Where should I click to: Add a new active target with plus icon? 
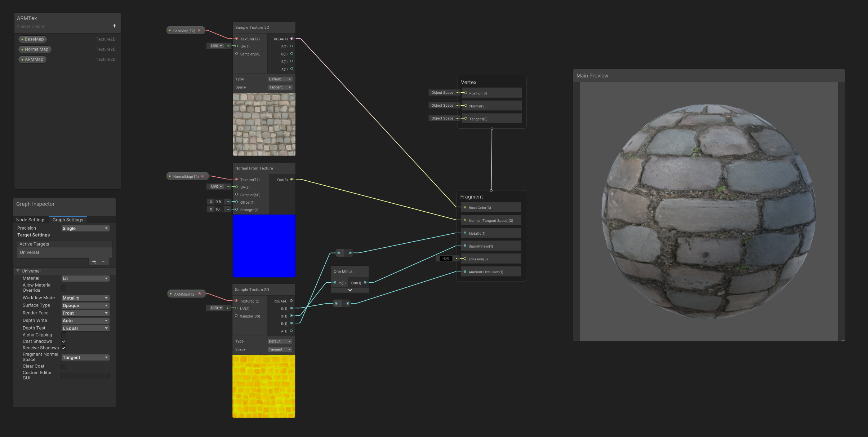[x=94, y=261]
